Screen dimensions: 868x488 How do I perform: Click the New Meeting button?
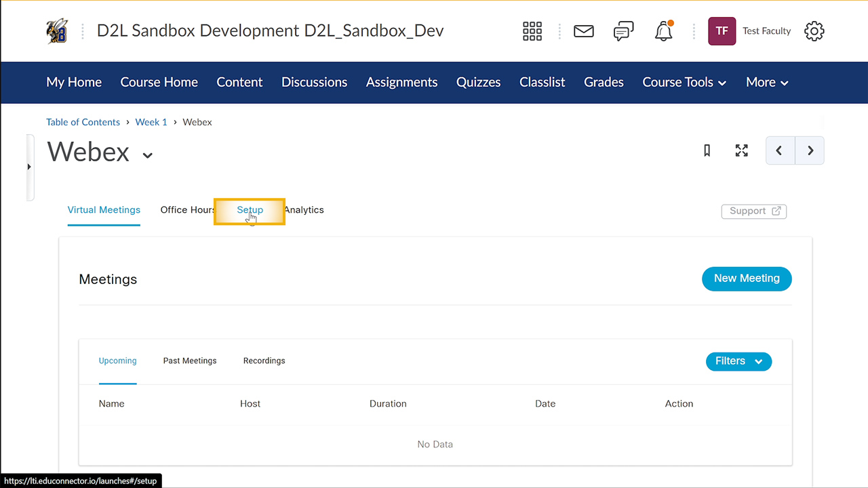point(747,279)
